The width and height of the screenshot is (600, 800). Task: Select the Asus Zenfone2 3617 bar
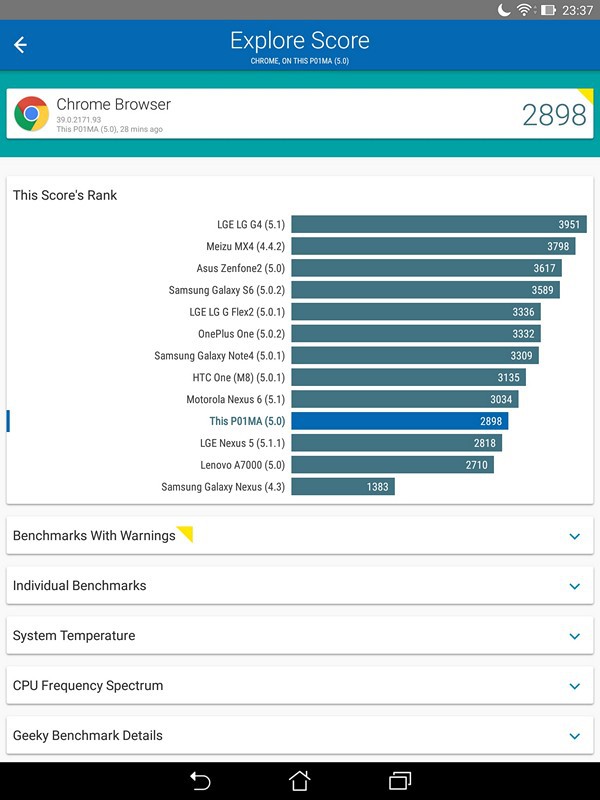tap(427, 268)
